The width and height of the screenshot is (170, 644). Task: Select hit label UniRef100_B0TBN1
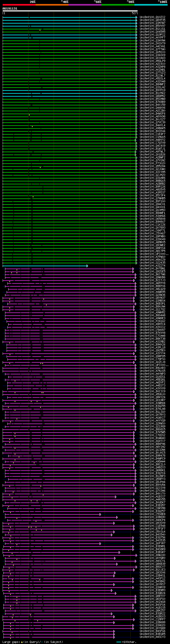[x=152, y=268]
